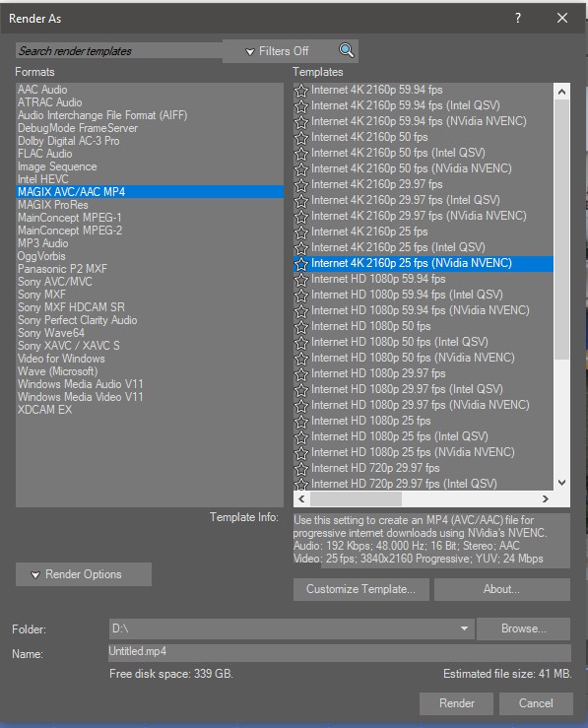Viewport: 588px width, 728px height.
Task: Click the templates vertical scrollbar thumb
Action: (x=561, y=229)
